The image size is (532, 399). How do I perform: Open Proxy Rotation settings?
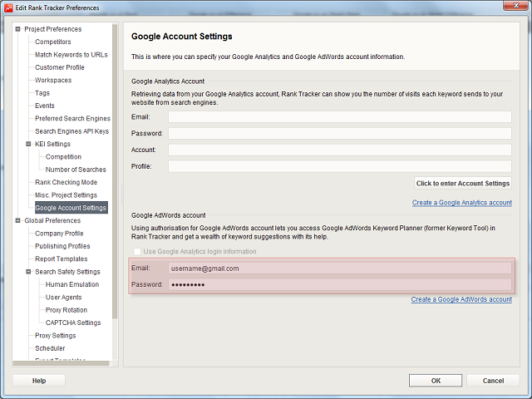pos(66,310)
